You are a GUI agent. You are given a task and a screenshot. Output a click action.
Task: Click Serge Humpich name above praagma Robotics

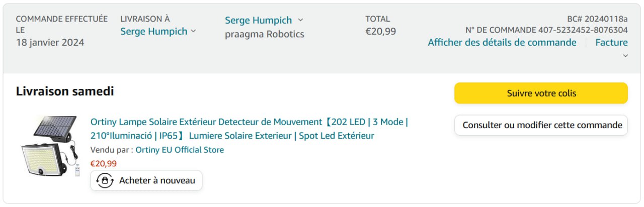(x=258, y=20)
